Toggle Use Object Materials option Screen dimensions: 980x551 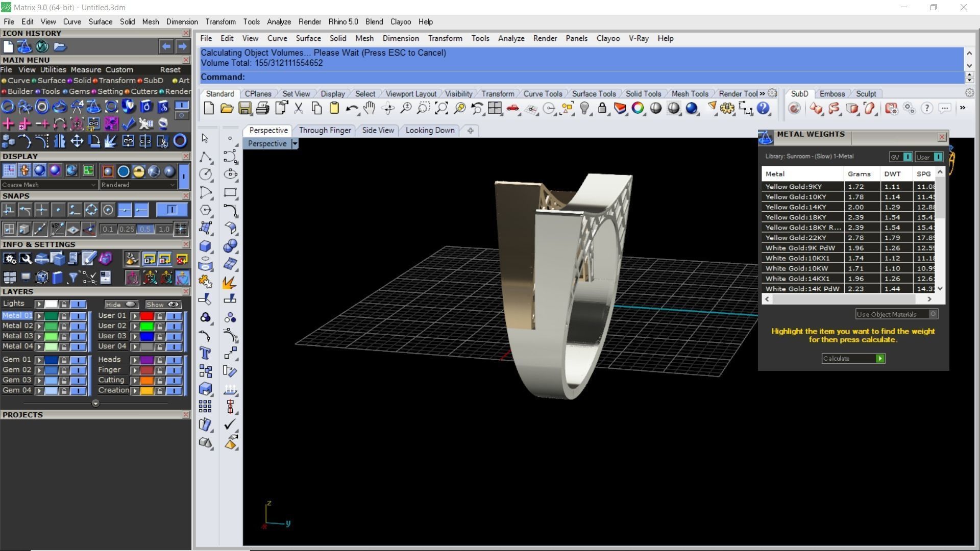[897, 314]
